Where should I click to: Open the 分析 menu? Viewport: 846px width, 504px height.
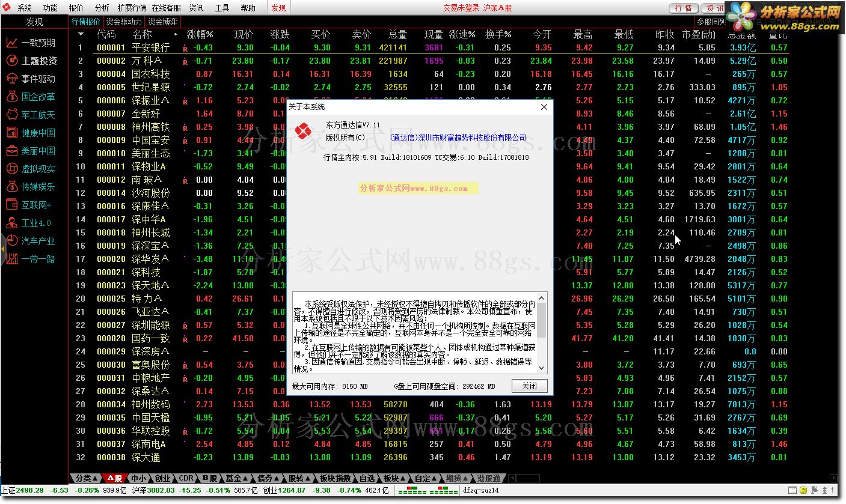[102, 8]
